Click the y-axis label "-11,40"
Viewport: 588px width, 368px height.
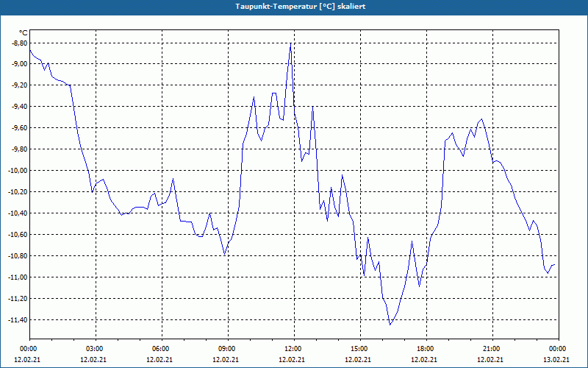19,320
